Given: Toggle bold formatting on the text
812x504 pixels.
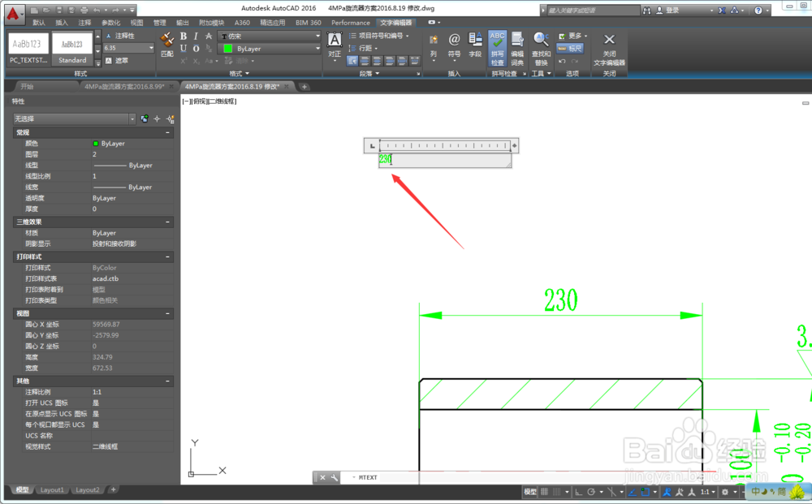Looking at the screenshot, I should 183,37.
